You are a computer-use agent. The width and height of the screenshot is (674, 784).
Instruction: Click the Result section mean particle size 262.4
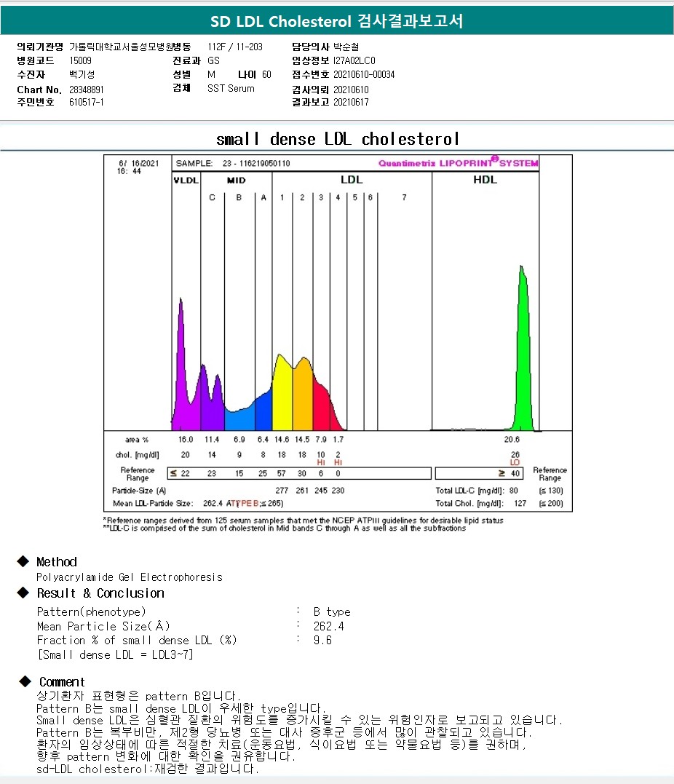[328, 627]
